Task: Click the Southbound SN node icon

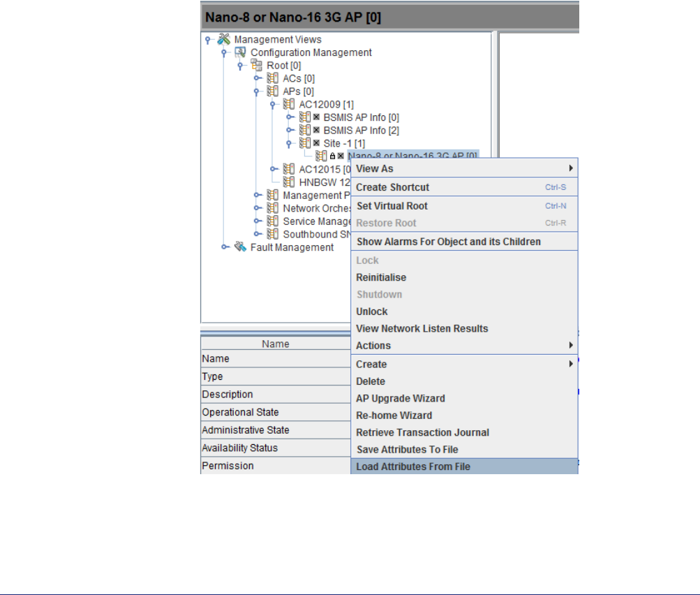Action: pos(273,234)
